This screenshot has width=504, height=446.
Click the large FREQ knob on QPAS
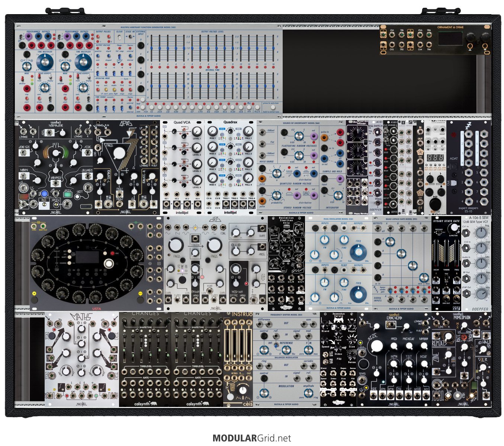pos(120,154)
